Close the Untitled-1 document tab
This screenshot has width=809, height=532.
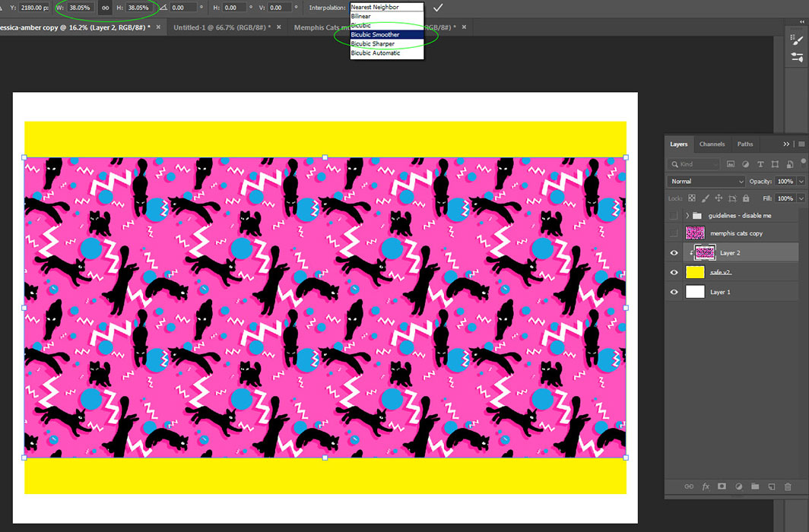[x=278, y=27]
